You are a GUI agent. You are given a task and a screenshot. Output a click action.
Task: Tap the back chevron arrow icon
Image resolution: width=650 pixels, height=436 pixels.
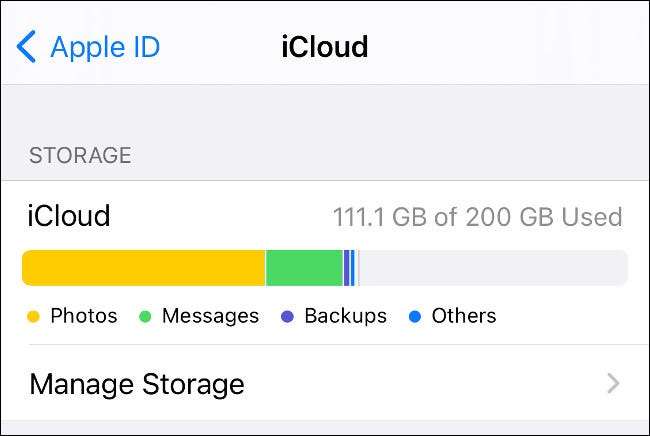[27, 47]
